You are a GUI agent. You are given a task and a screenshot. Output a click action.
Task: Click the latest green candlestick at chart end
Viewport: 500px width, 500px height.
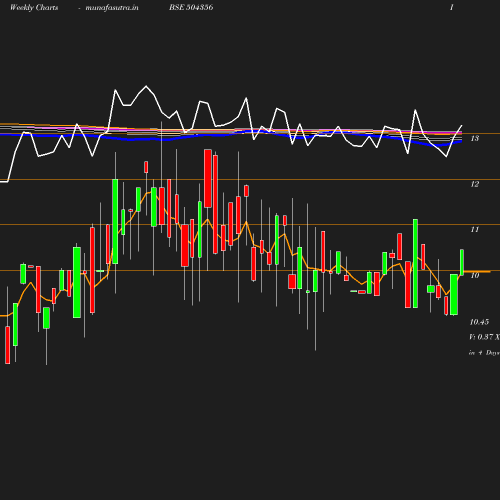(462, 262)
